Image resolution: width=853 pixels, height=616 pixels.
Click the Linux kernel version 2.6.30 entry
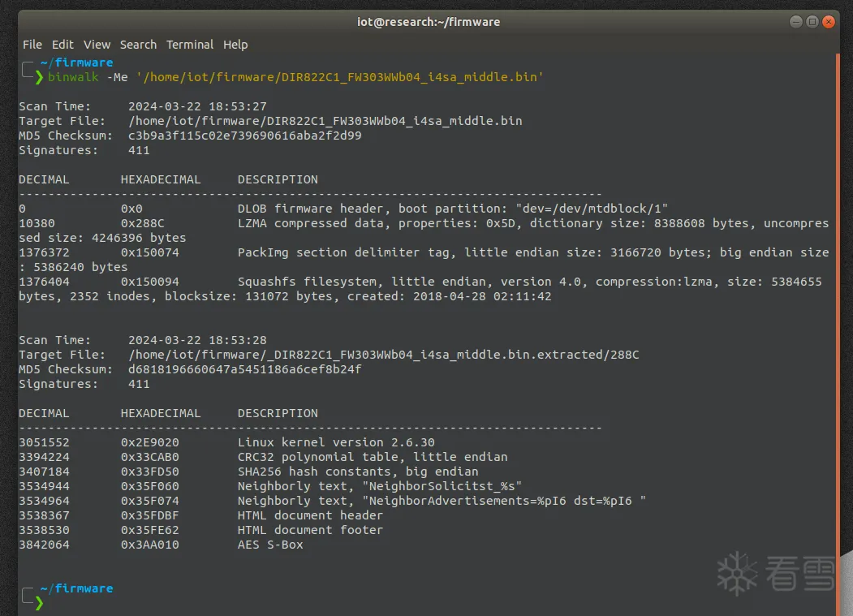coord(336,442)
